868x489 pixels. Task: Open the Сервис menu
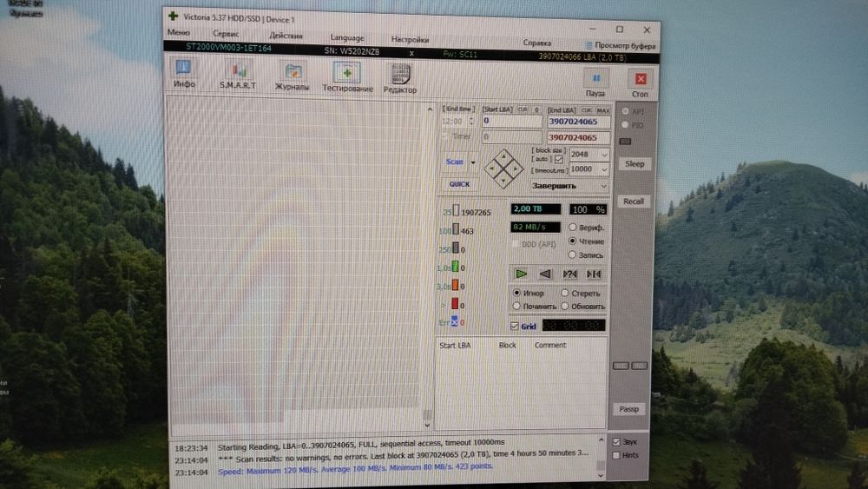click(x=226, y=33)
